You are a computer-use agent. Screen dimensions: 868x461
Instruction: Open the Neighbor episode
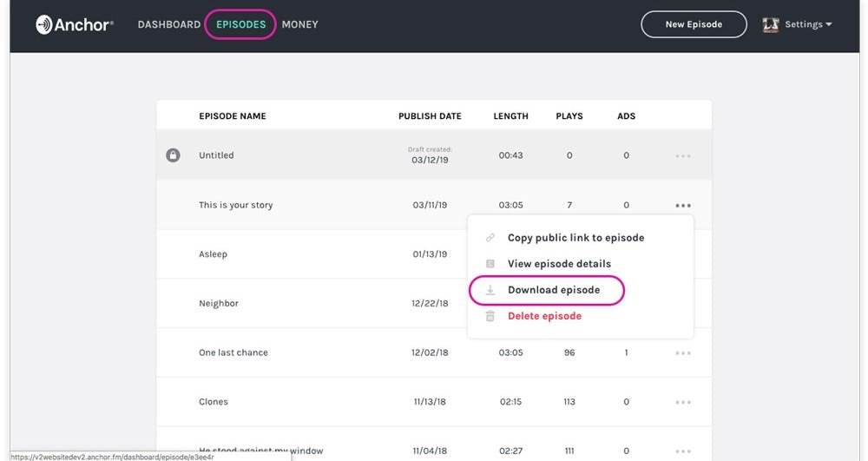pos(218,304)
